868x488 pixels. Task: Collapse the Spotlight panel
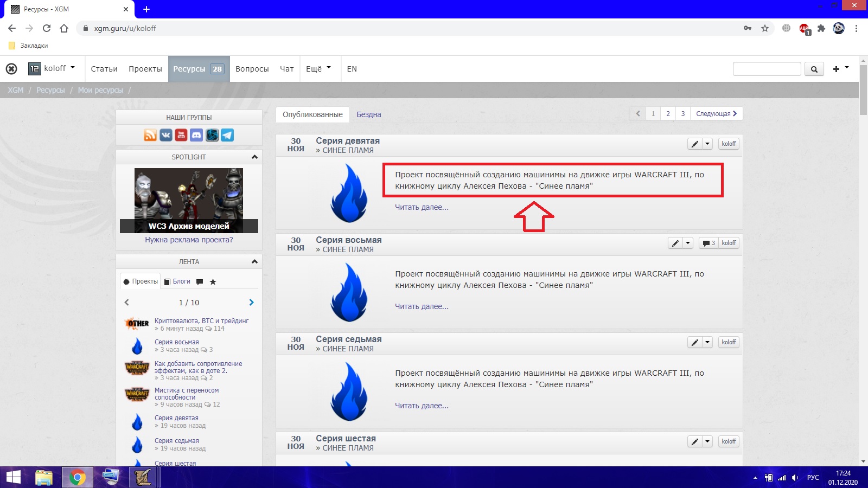pyautogui.click(x=254, y=157)
